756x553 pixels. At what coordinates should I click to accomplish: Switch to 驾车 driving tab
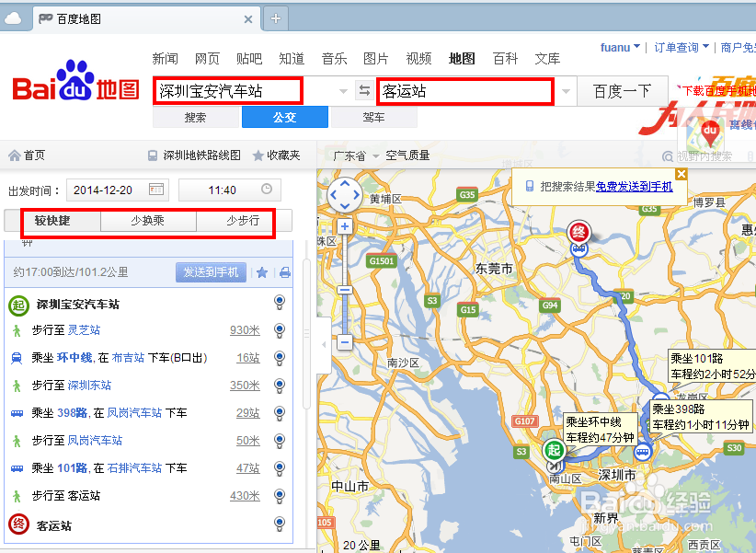point(373,117)
